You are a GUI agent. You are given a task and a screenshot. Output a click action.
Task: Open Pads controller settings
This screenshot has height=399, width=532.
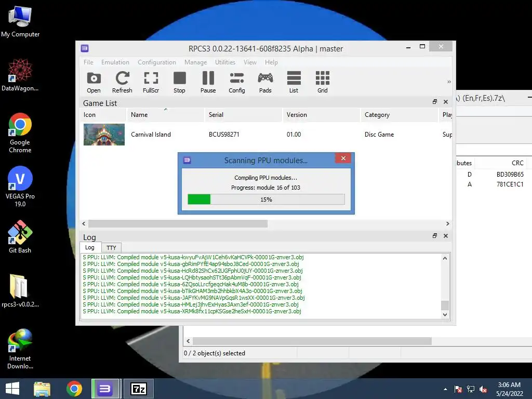tap(265, 82)
